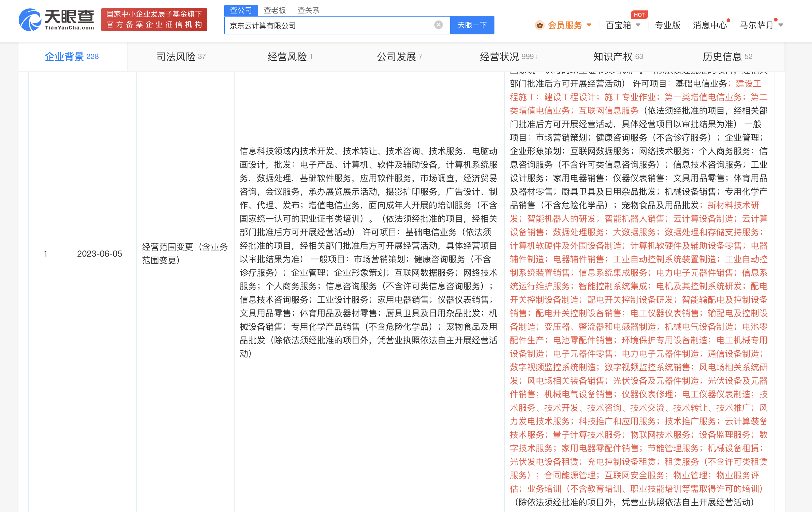The width and height of the screenshot is (812, 512).
Task: Switch to the 司法风险 tab
Action: click(181, 56)
